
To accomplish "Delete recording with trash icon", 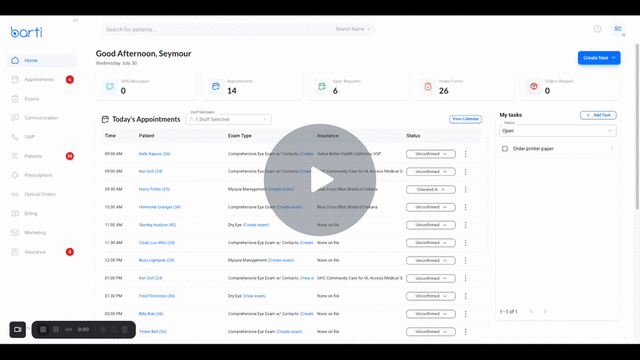I will point(125,329).
